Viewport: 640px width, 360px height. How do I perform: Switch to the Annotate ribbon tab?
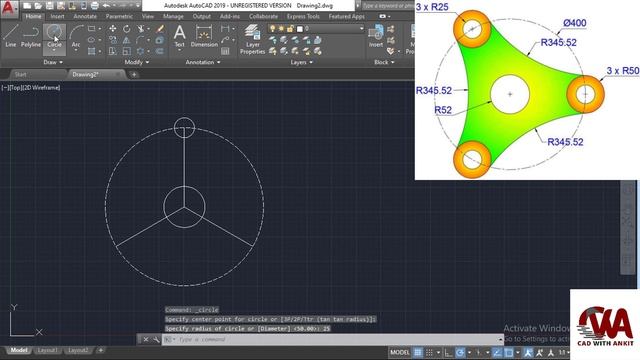(85, 16)
